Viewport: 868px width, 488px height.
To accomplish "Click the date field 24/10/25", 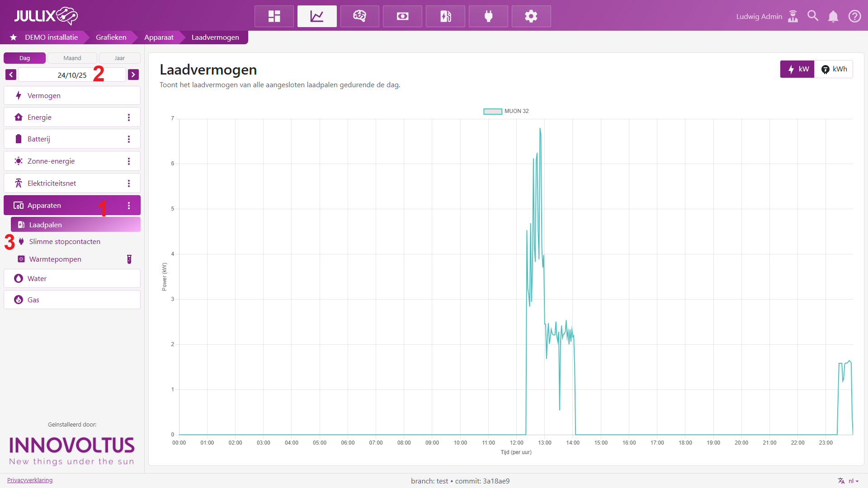I will 72,75.
